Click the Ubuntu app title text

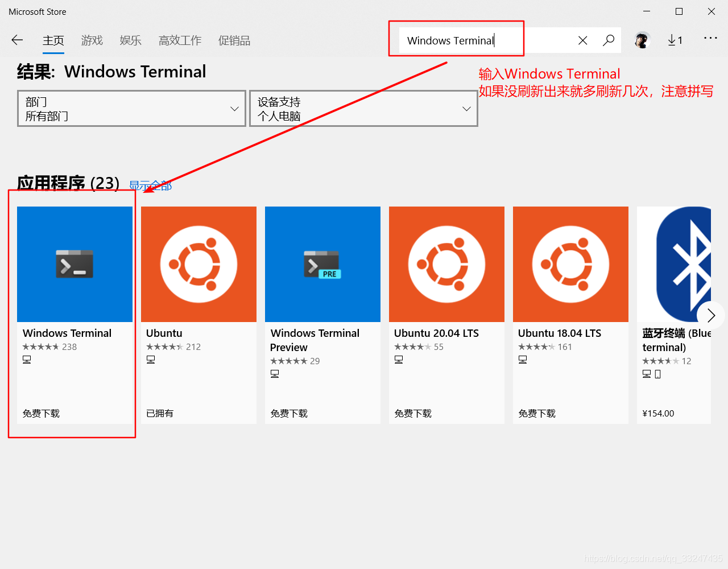pyautogui.click(x=164, y=333)
